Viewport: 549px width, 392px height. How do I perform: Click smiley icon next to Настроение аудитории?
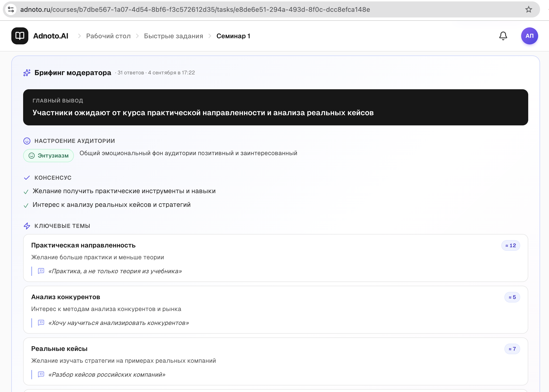(x=27, y=141)
